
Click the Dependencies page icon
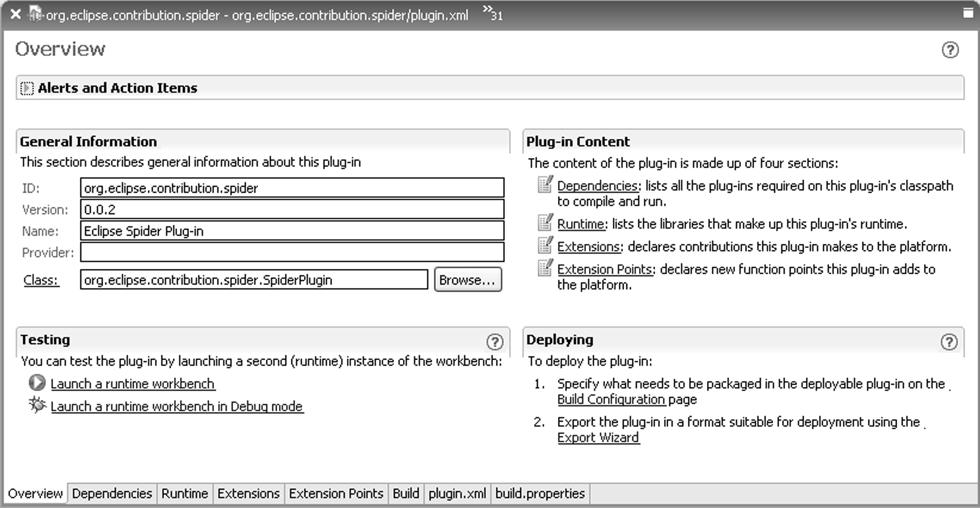pyautogui.click(x=545, y=185)
